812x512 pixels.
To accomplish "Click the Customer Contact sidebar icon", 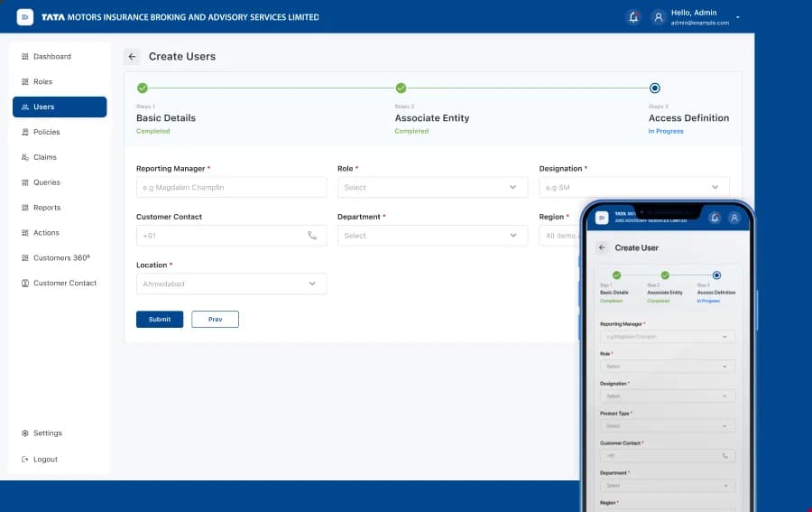I will tap(25, 283).
